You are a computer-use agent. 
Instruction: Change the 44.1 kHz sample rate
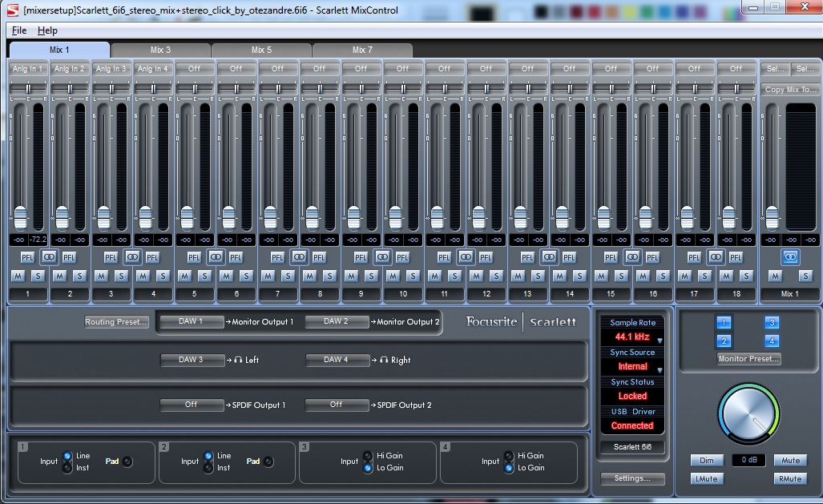click(632, 337)
